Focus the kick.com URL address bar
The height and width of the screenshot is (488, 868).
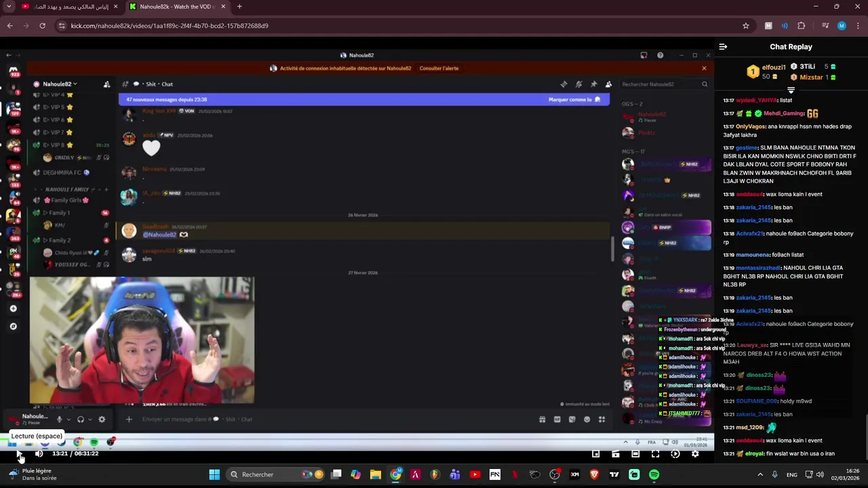403,26
